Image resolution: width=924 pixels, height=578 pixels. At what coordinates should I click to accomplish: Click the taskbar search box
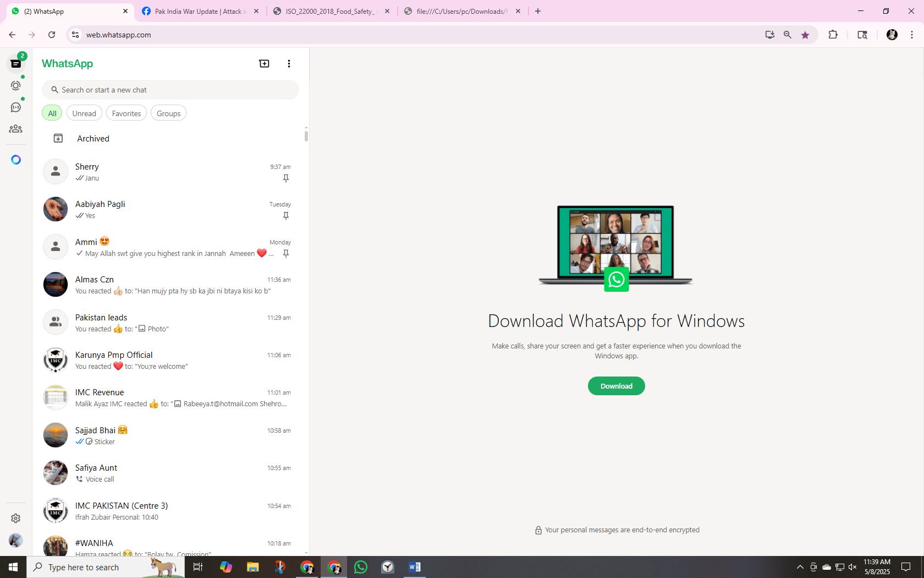point(106,567)
